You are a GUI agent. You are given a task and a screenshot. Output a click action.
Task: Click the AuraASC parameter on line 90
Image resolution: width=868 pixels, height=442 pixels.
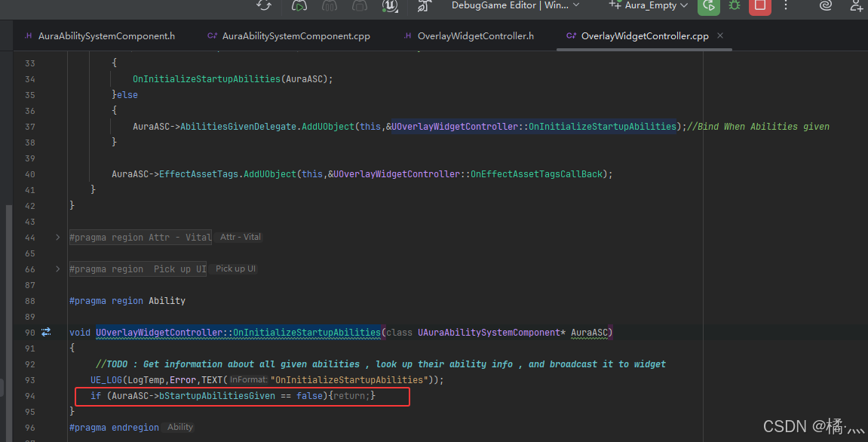pos(590,333)
